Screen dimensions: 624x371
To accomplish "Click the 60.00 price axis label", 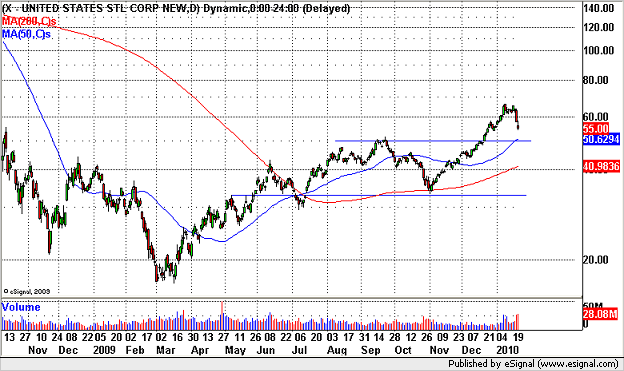I will click(x=596, y=117).
